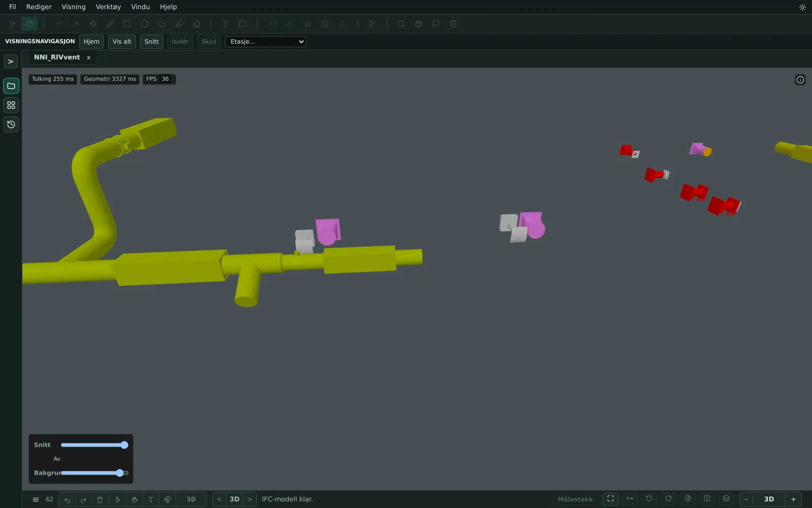Select the distance measurement tool
This screenshot has height=508, width=812.
[273, 24]
